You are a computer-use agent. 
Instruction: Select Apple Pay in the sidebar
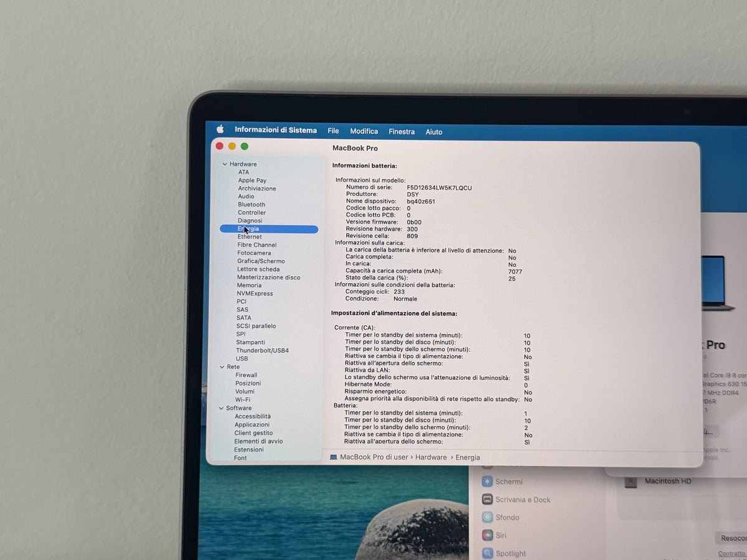pos(252,180)
